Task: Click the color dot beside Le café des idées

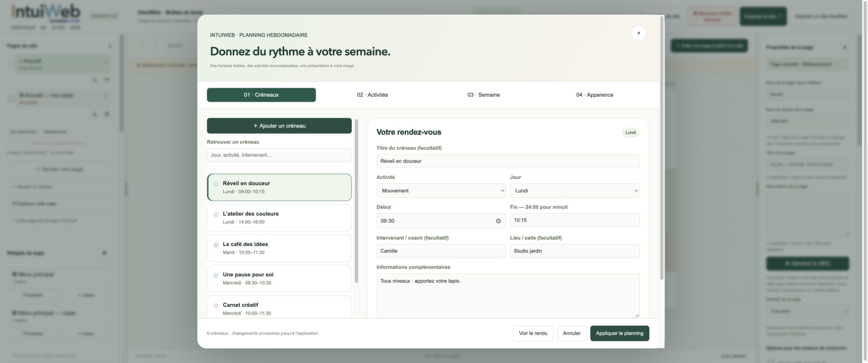Action: [216, 245]
